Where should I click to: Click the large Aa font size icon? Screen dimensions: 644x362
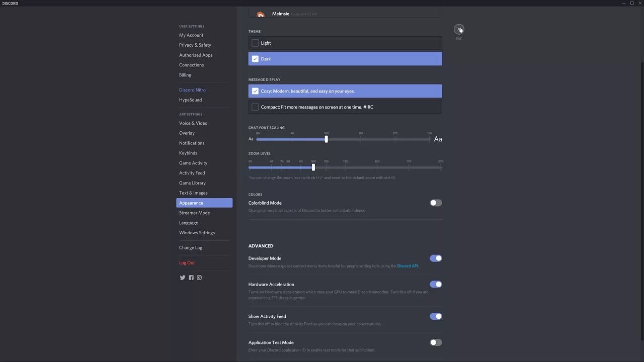pos(438,139)
